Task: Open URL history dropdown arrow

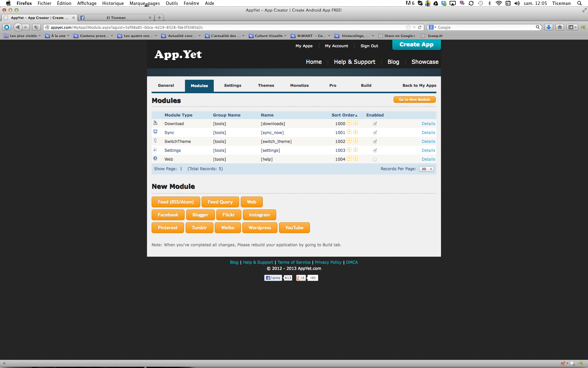Action: pos(414,27)
